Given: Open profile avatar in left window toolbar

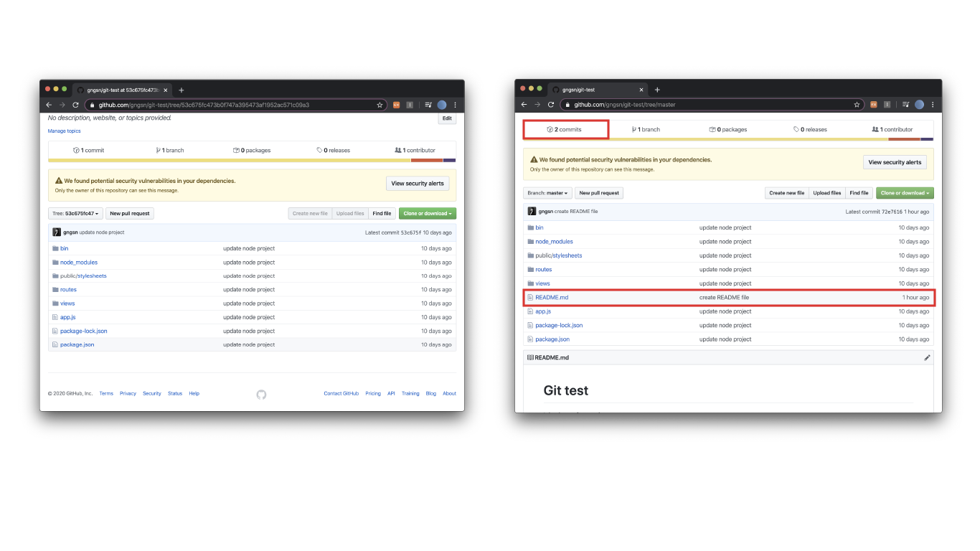Looking at the screenshot, I should coord(442,105).
